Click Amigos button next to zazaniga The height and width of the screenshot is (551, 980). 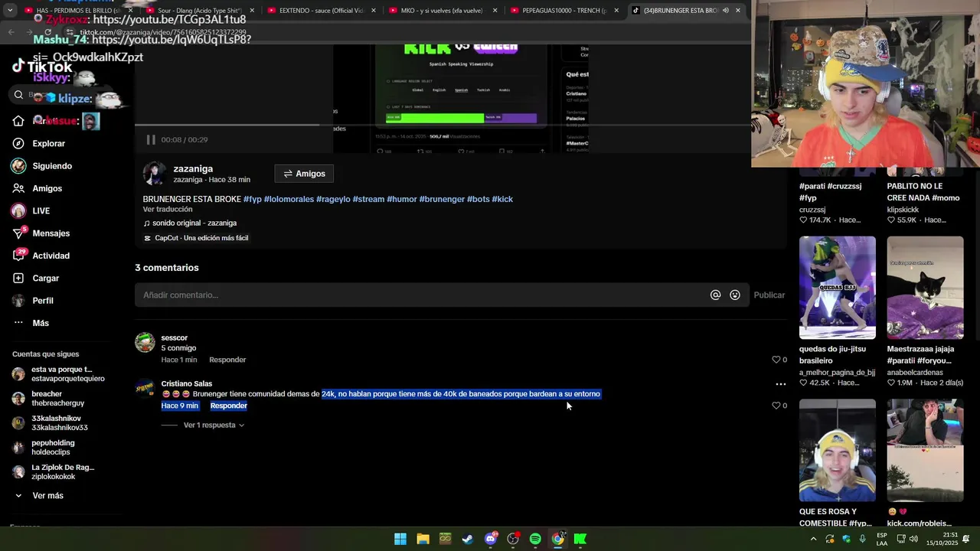coord(304,174)
